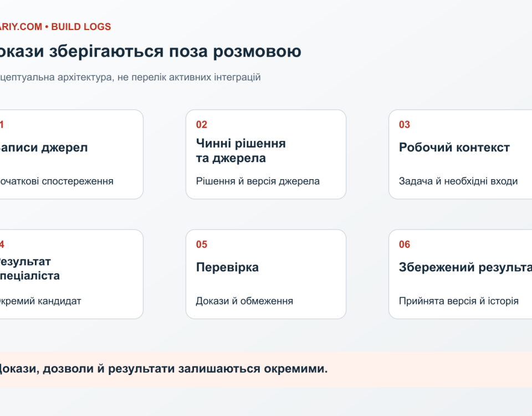Click the heading ending with 'зберігаються поза розмовою'
Image resolution: width=532 pixels, height=416 pixels.
click(150, 51)
